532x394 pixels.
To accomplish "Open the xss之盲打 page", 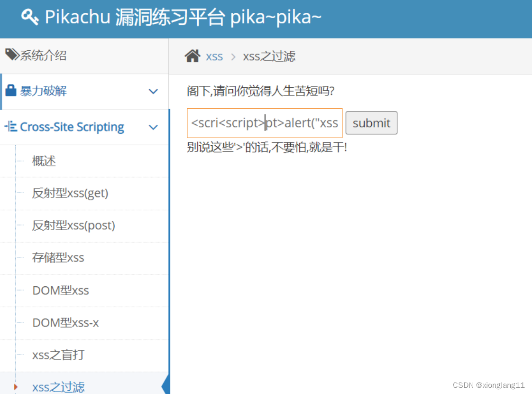I will tap(58, 355).
